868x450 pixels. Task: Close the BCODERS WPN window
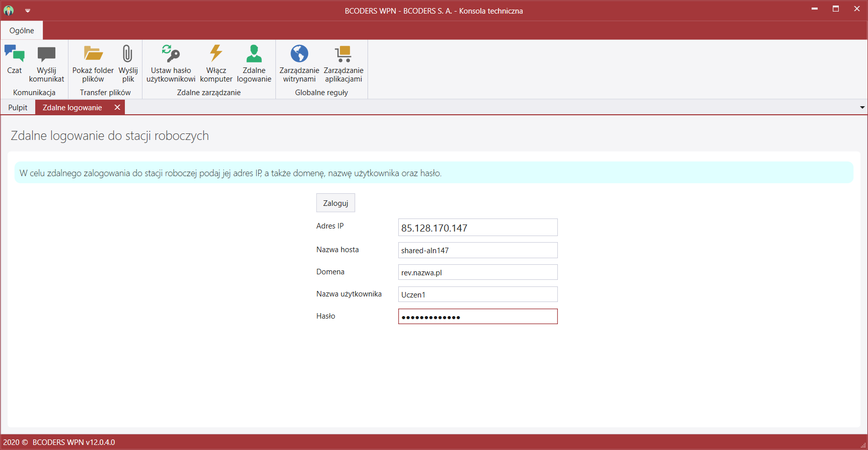(x=857, y=9)
